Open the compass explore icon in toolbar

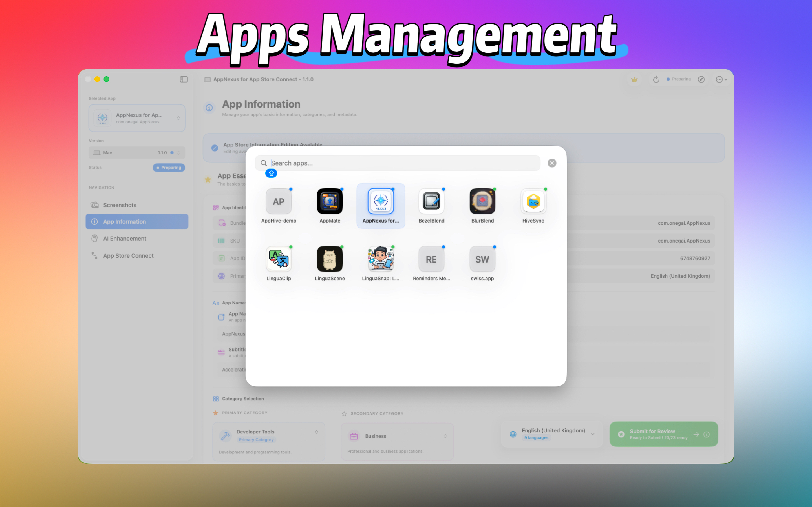(x=701, y=79)
